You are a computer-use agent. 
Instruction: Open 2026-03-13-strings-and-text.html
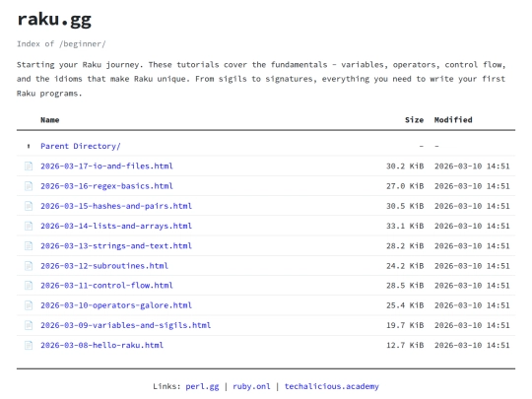coord(116,246)
